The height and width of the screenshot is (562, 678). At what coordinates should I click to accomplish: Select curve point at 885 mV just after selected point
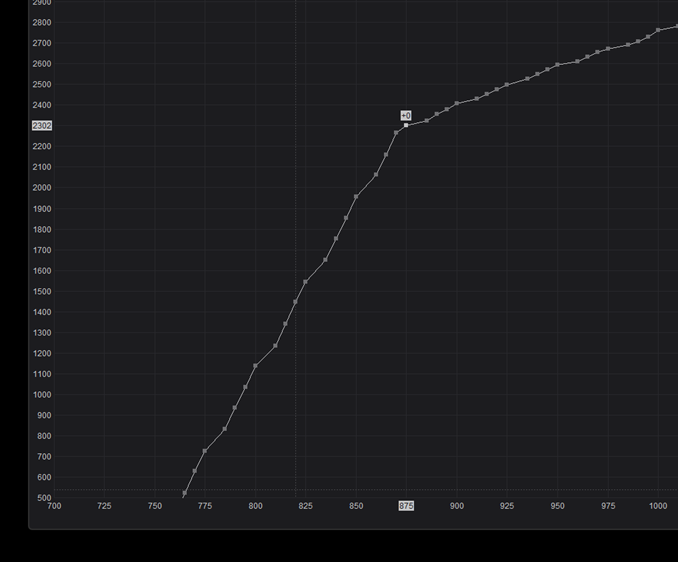coord(427,121)
